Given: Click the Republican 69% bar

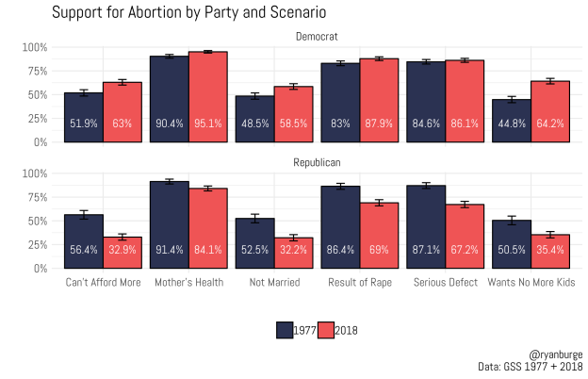Looking at the screenshot, I should 379,235.
